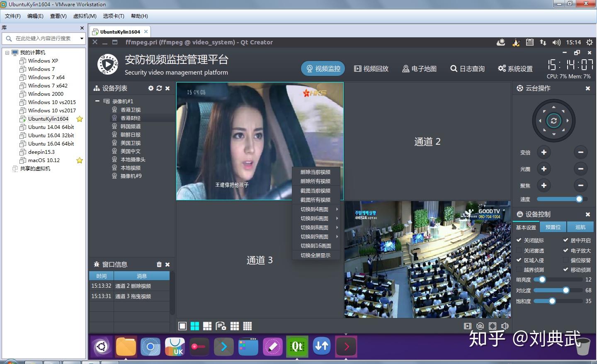Select the 9-grid screen layout icon
597x364 pixels.
click(235, 326)
